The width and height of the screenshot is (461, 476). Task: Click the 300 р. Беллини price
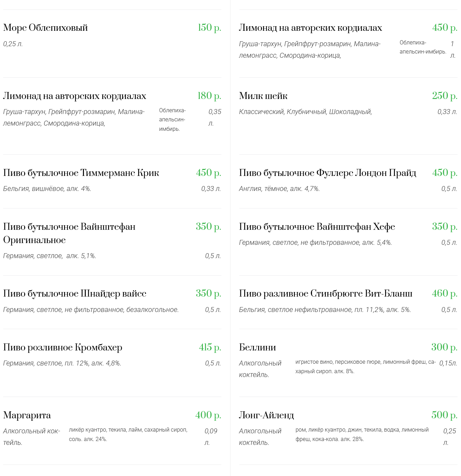click(x=444, y=347)
